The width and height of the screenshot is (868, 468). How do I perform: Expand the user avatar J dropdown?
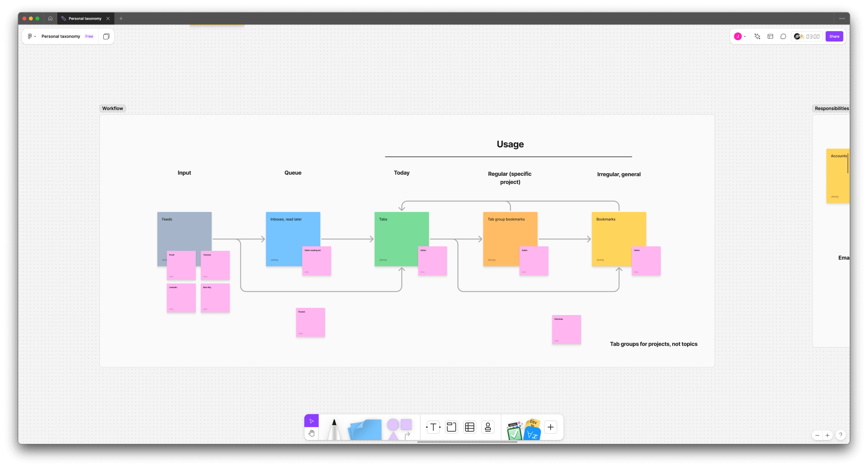(x=740, y=36)
